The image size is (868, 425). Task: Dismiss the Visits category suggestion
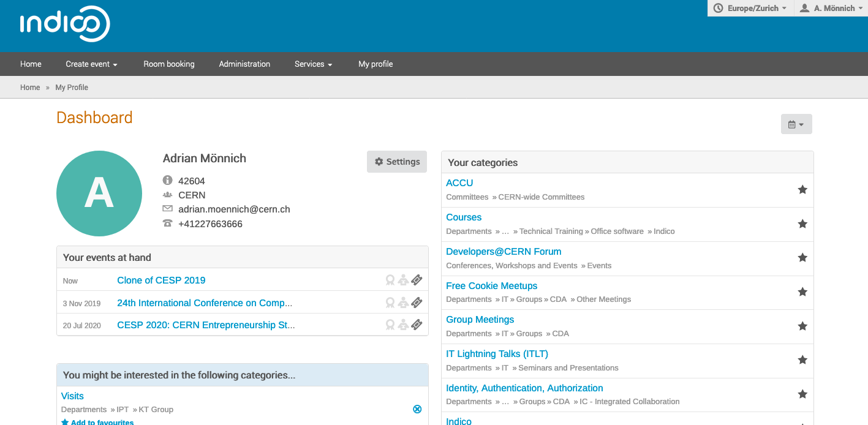(x=417, y=409)
